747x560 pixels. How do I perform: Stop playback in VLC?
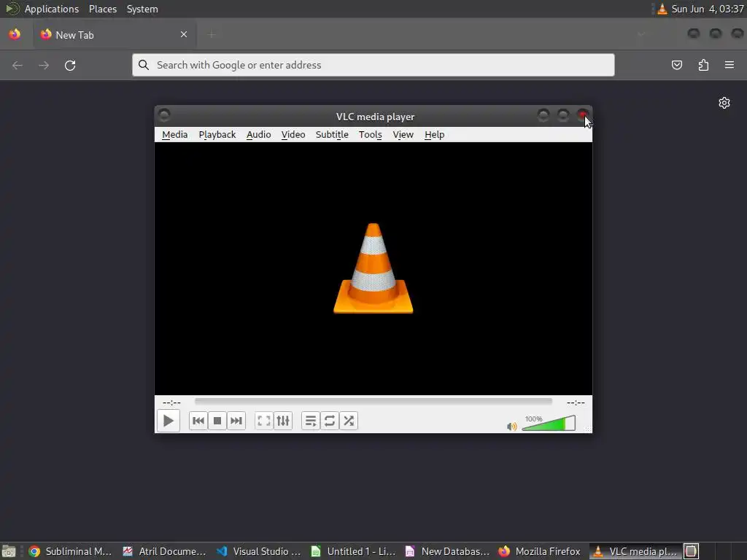(217, 421)
